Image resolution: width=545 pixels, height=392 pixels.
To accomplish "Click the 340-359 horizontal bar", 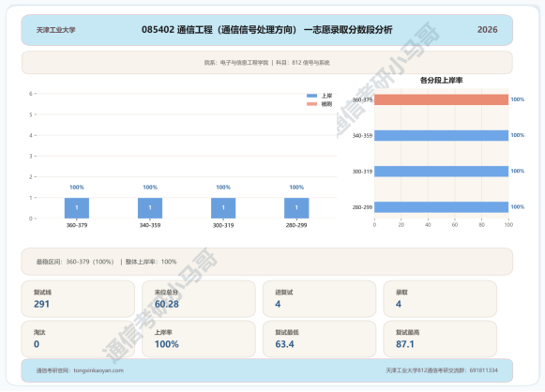I will (x=442, y=136).
